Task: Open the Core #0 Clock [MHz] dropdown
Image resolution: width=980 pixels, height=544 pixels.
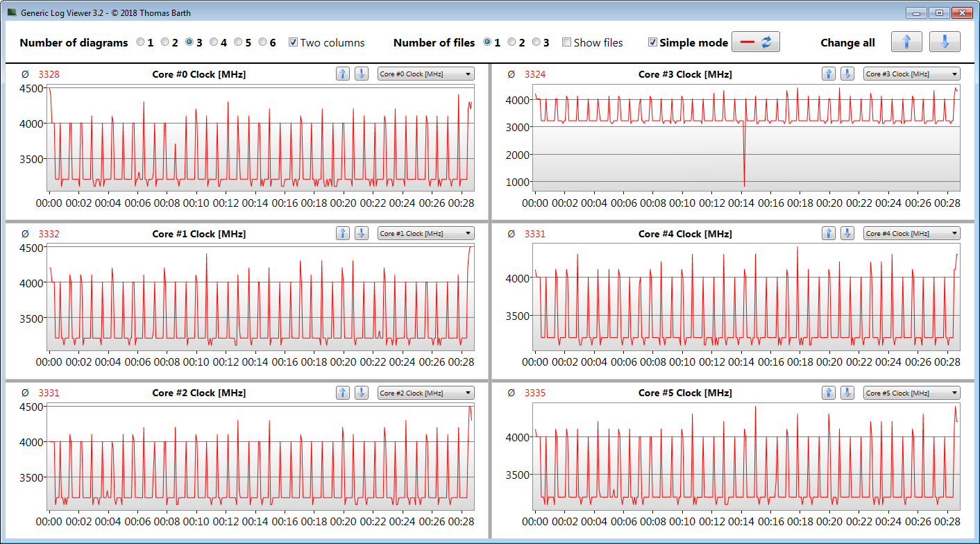Action: 425,74
